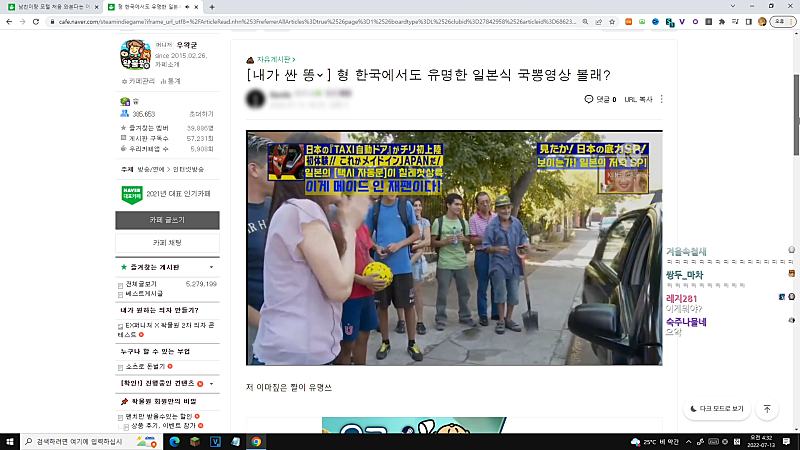Click the 카페 글쓰기 write button
Viewport: 800px width, 450px height.
point(167,220)
